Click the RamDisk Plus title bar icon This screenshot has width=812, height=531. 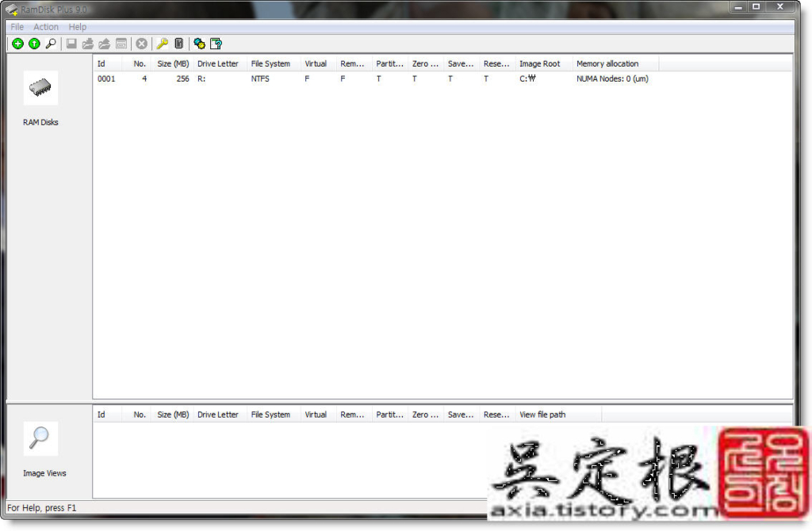pos(11,10)
